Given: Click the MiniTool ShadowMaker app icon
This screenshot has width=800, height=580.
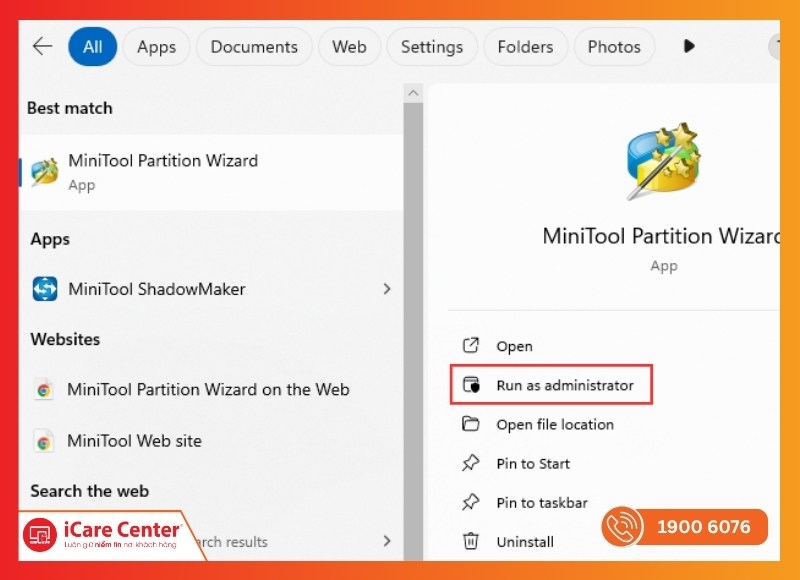Looking at the screenshot, I should 45,289.
